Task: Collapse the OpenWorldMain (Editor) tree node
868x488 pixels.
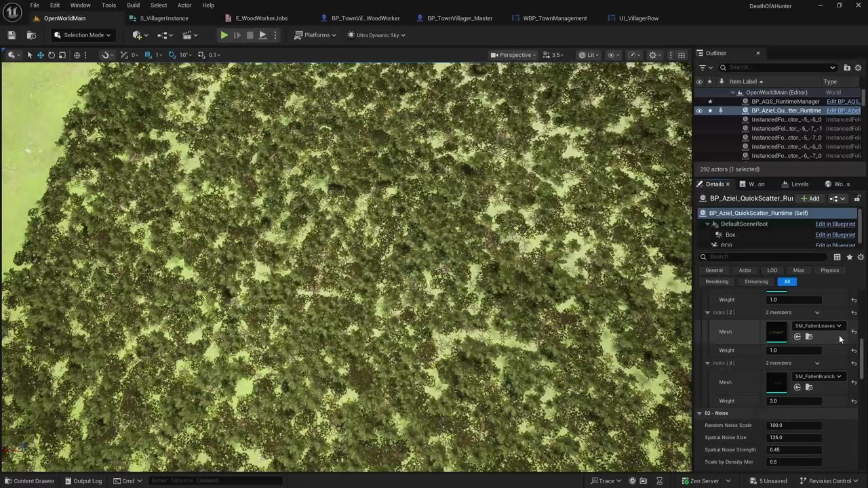Action: 732,92
